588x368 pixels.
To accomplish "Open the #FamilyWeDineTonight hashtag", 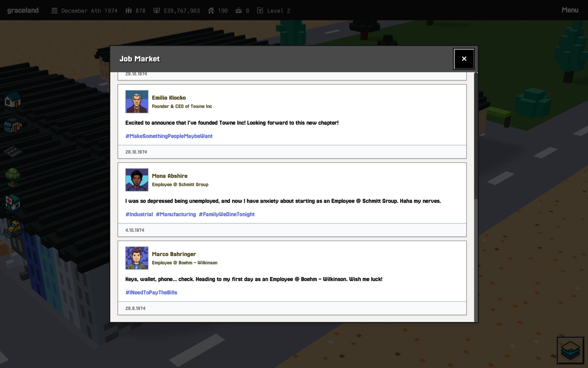I will point(227,214).
